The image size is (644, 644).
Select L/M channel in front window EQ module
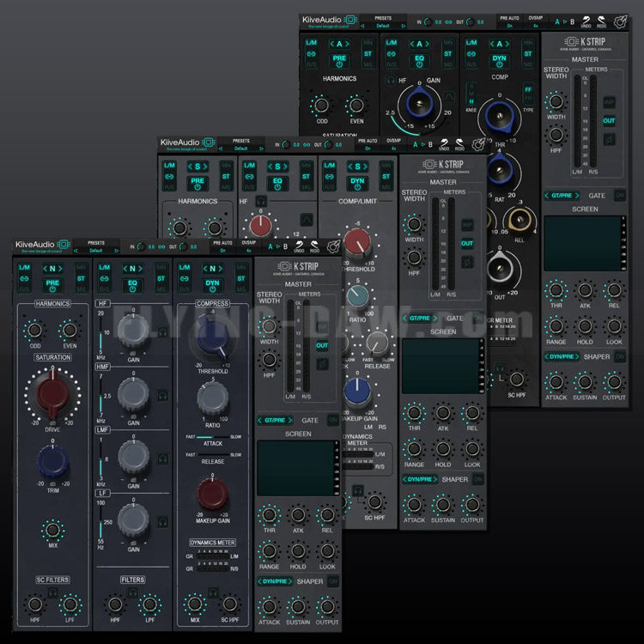(104, 267)
